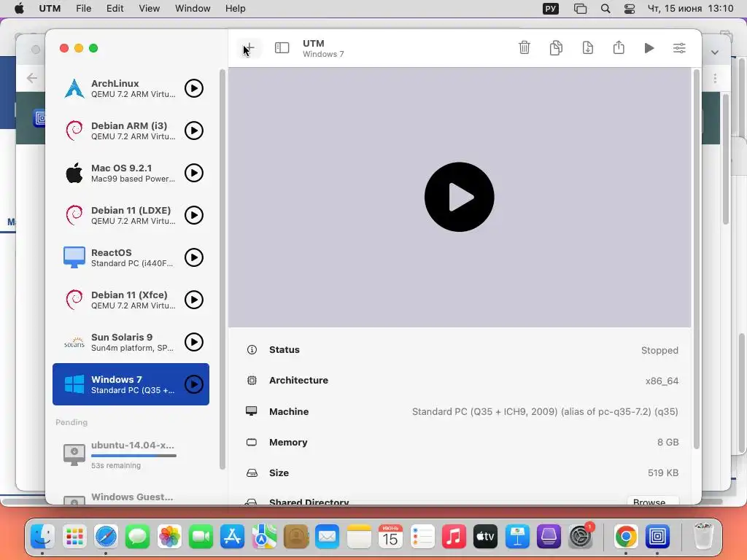Open the Trash in the Dock
The width and height of the screenshot is (747, 560).
(x=703, y=536)
